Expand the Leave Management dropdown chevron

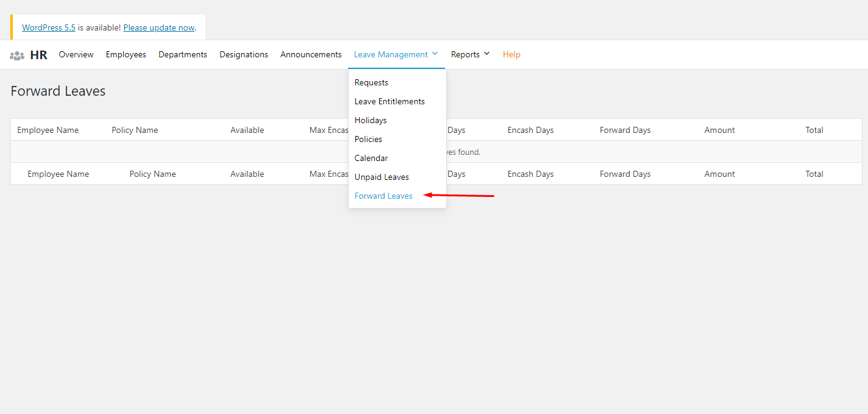(435, 54)
